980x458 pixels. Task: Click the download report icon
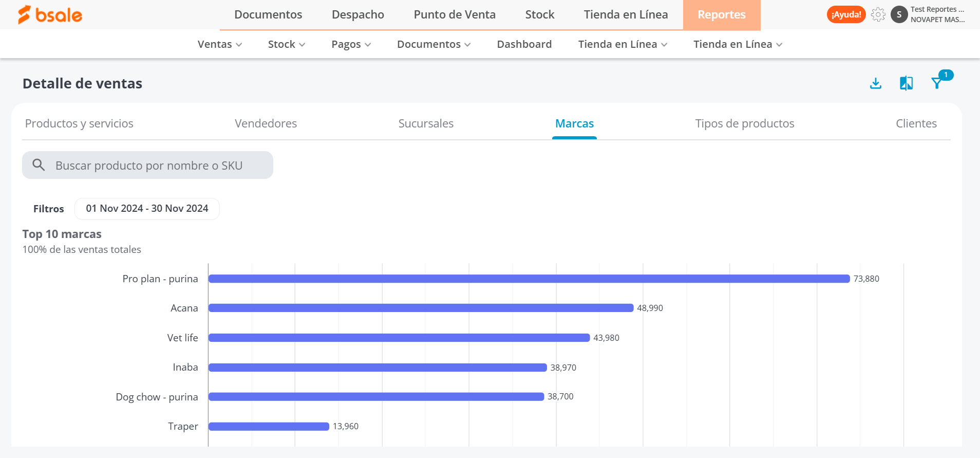point(876,83)
